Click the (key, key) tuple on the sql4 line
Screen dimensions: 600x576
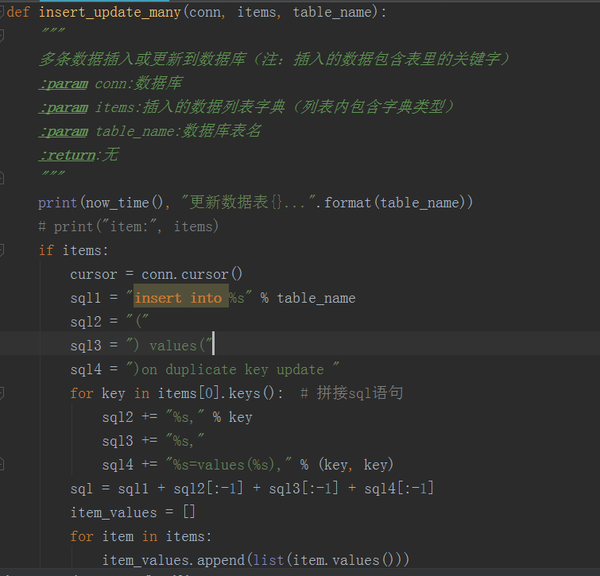[x=356, y=465]
